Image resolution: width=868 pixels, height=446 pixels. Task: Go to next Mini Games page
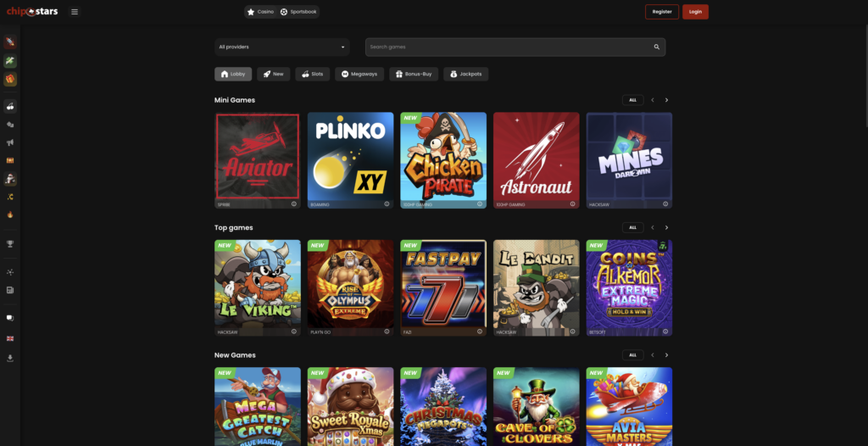pos(666,100)
